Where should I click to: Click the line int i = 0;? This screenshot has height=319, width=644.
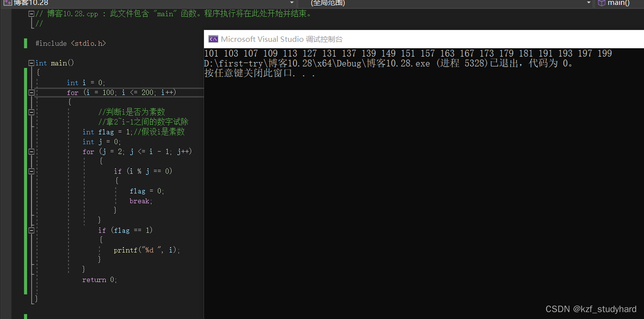[86, 83]
